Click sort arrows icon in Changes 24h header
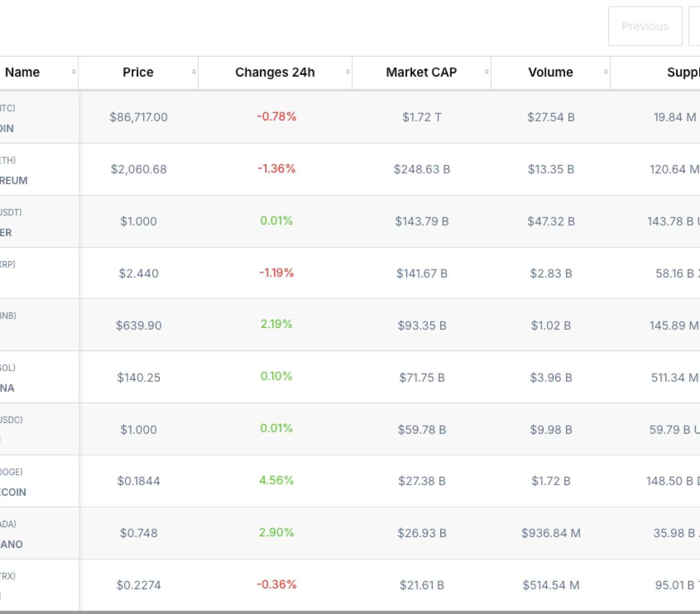The image size is (700, 614). click(348, 72)
